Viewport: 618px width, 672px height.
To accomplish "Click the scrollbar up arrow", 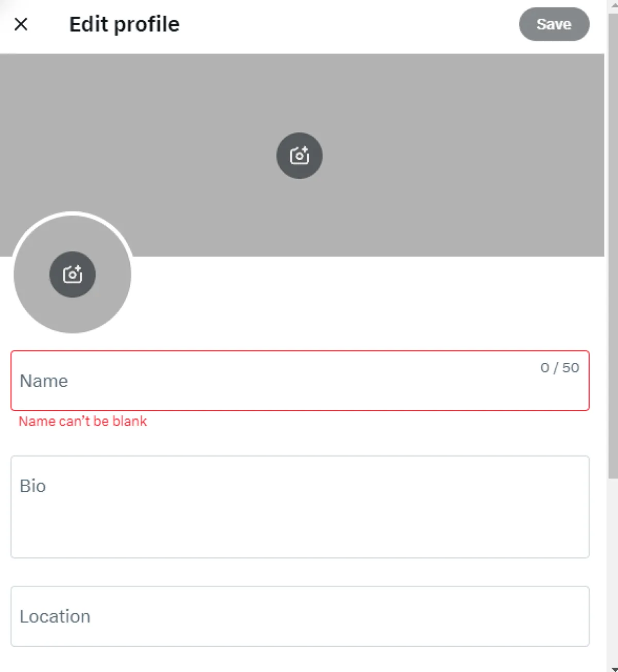I will pos(613,4).
